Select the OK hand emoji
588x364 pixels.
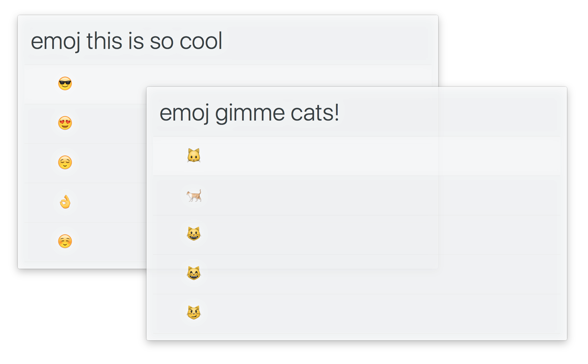[x=65, y=203]
